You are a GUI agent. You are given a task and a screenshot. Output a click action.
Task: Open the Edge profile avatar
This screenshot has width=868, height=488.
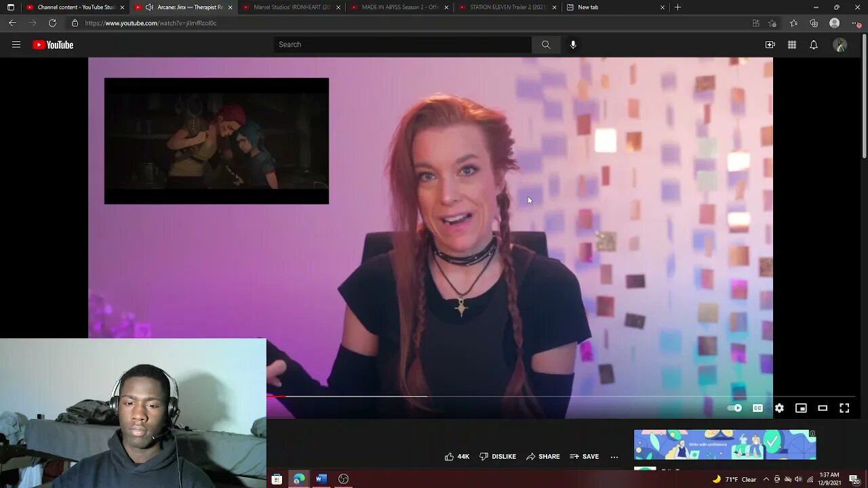pos(835,23)
